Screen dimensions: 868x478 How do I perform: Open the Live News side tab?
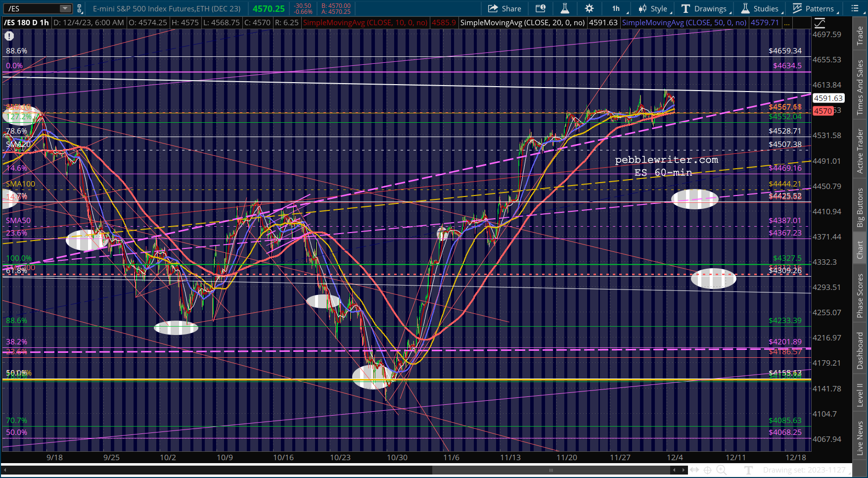860,438
